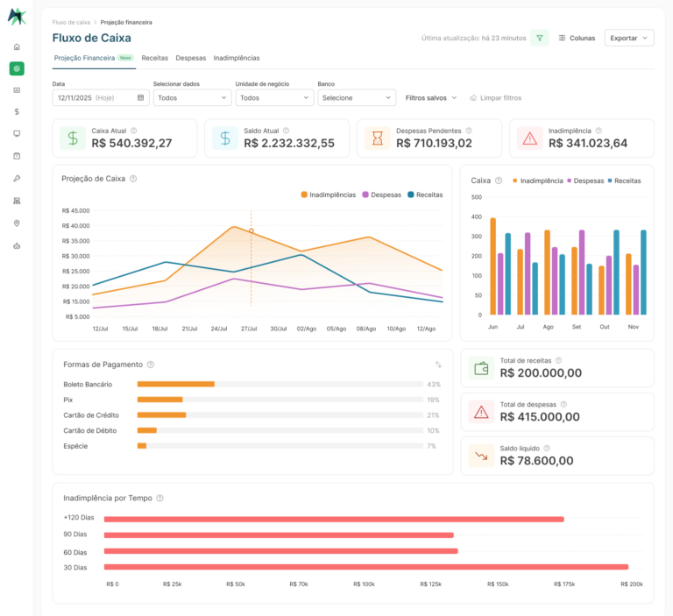
Task: Click the 27/Jul marker on projection line
Action: [x=251, y=231]
